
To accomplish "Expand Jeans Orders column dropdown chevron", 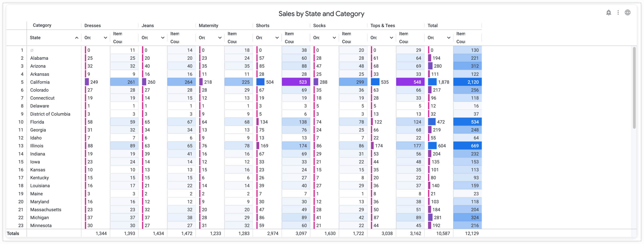I will point(163,38).
